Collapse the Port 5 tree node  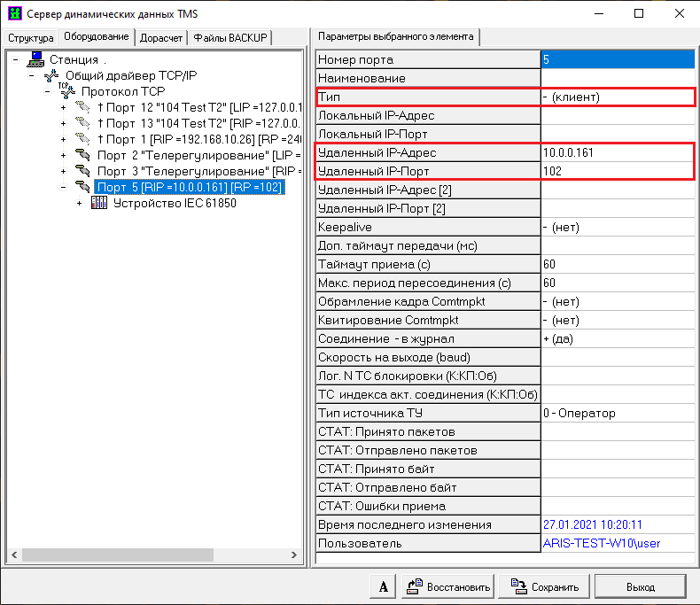(x=64, y=187)
